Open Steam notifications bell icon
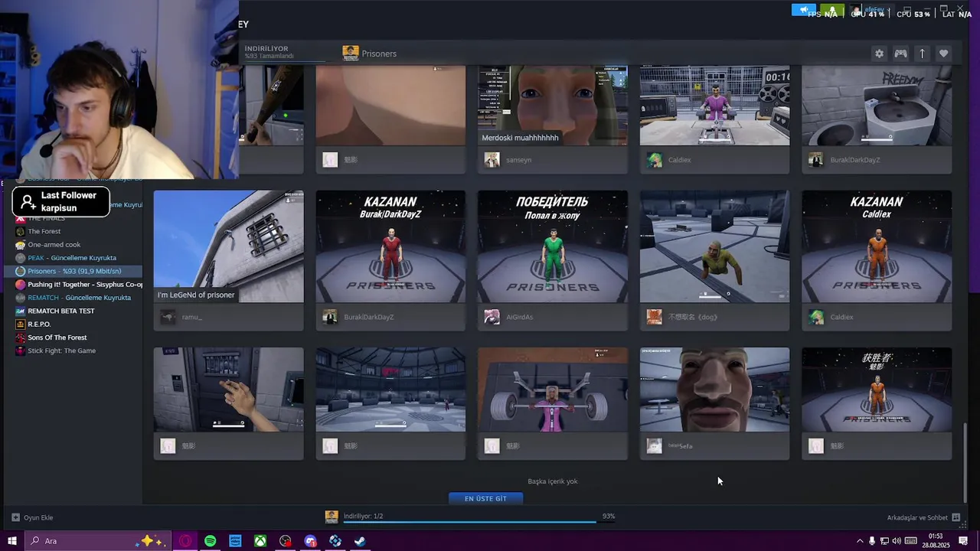980x551 pixels. (832, 10)
